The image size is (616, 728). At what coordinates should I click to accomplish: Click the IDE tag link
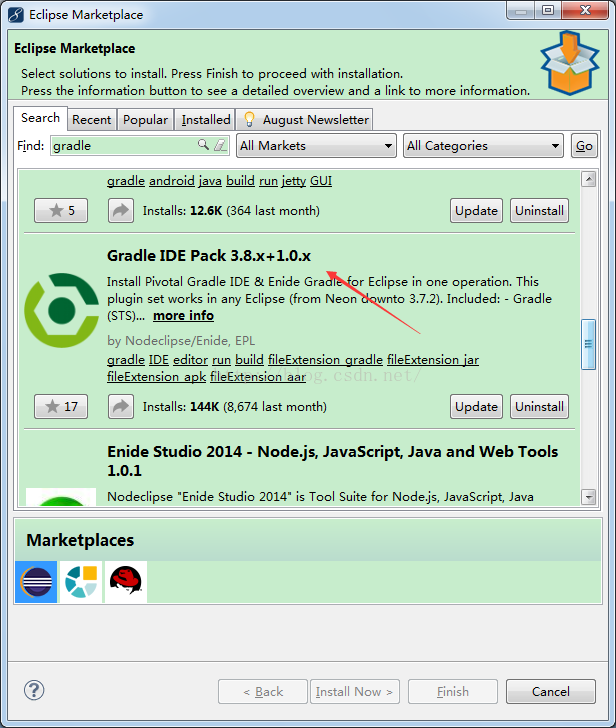(159, 360)
